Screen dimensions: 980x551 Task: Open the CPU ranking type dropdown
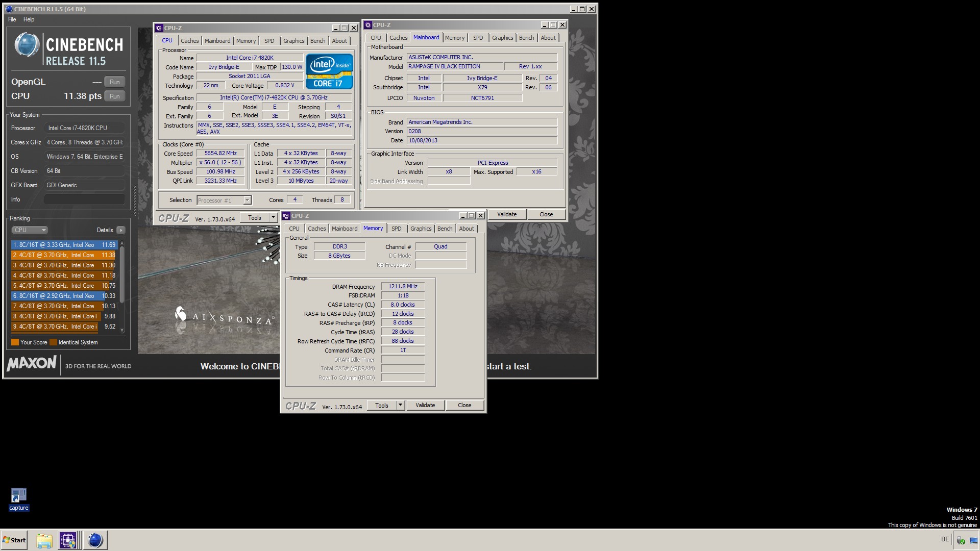[x=30, y=230]
